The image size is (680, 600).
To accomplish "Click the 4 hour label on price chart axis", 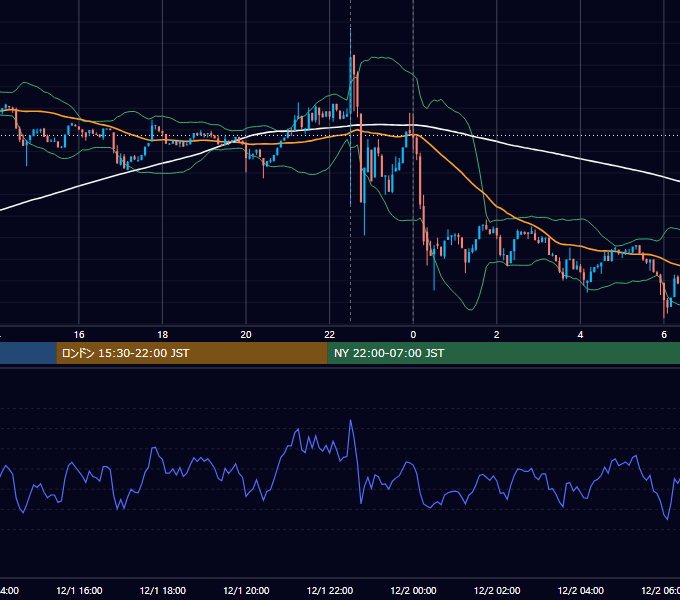I will [580, 335].
